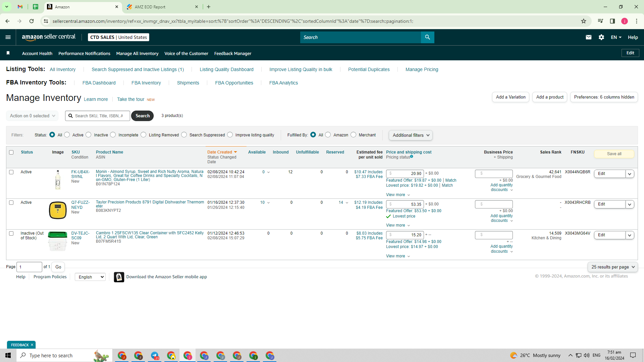
Task: Open the tab search chevron in Chrome
Action: click(6, 7)
